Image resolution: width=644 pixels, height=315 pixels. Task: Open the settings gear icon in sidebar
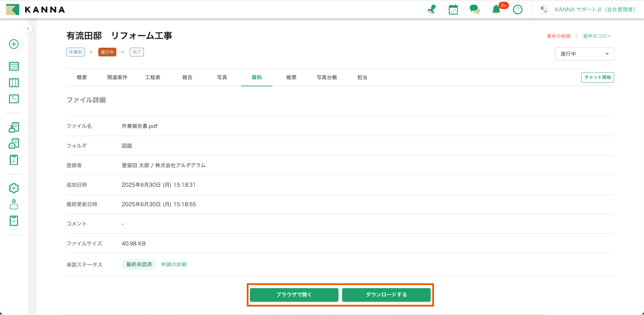[x=14, y=188]
